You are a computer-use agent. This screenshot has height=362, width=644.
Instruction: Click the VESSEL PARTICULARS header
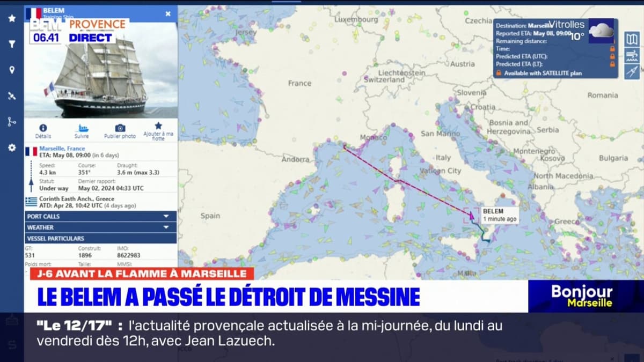click(101, 238)
